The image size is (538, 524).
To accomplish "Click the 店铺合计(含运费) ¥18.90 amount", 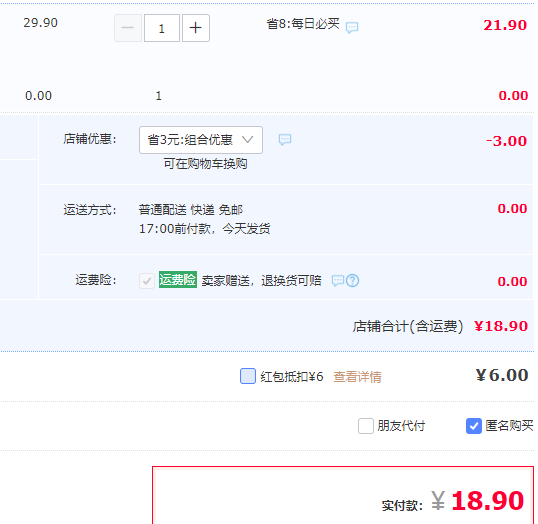I will coord(501,326).
